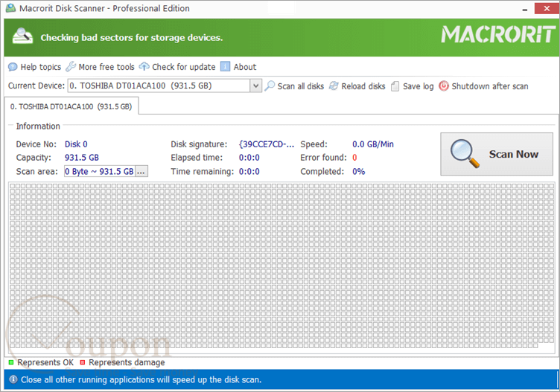Open the About label
The width and height of the screenshot is (560, 392).
tap(245, 67)
